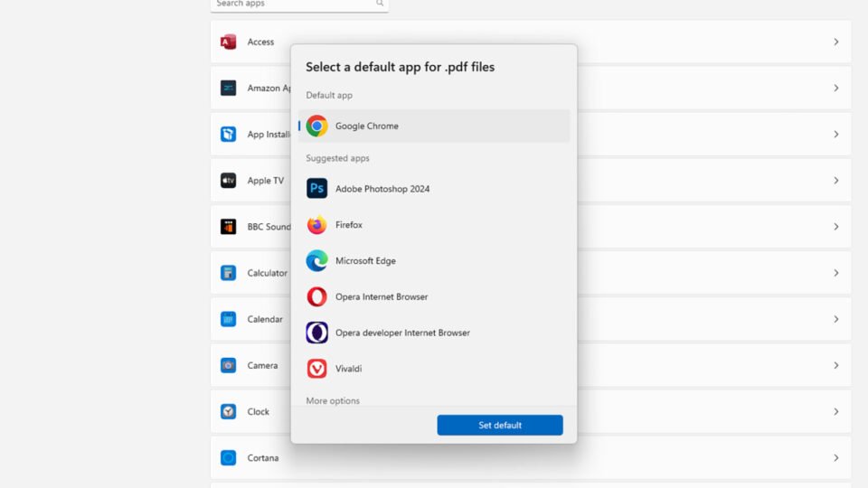This screenshot has height=488, width=868.
Task: Open the 'Cortana' app name text
Action: (x=263, y=457)
